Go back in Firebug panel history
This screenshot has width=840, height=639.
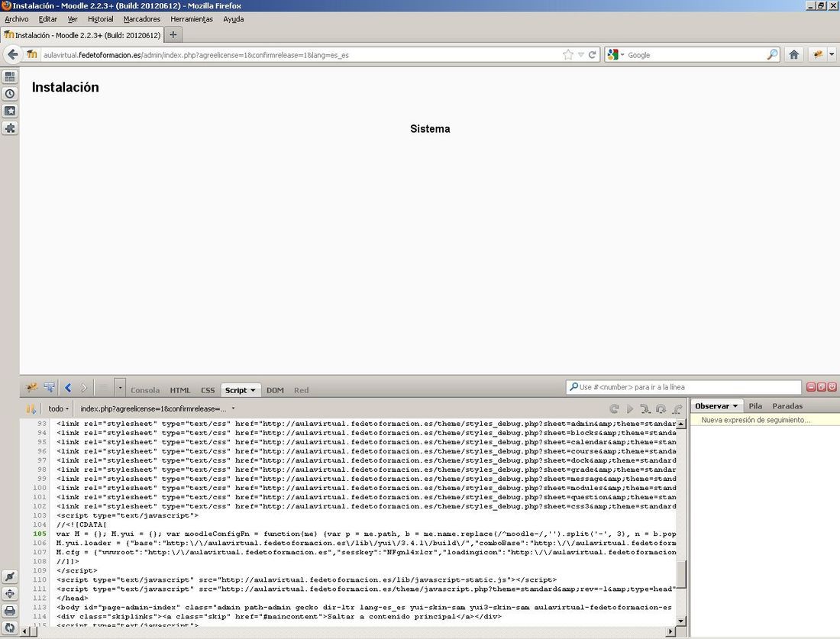coord(68,387)
